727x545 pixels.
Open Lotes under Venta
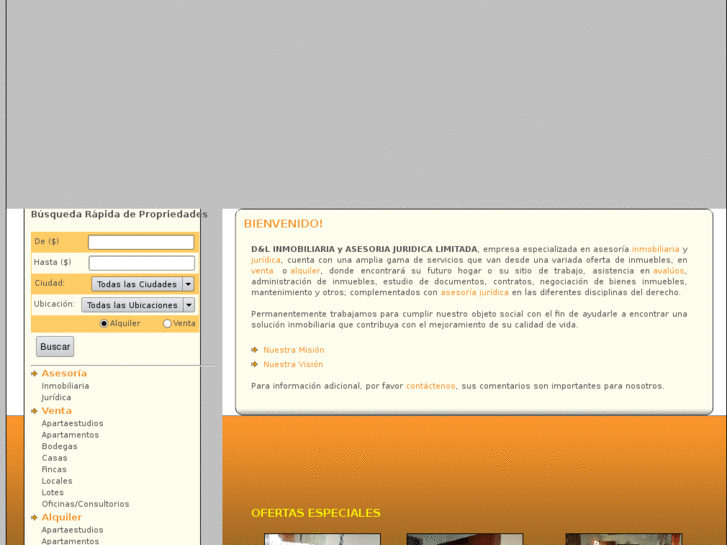[x=52, y=493]
